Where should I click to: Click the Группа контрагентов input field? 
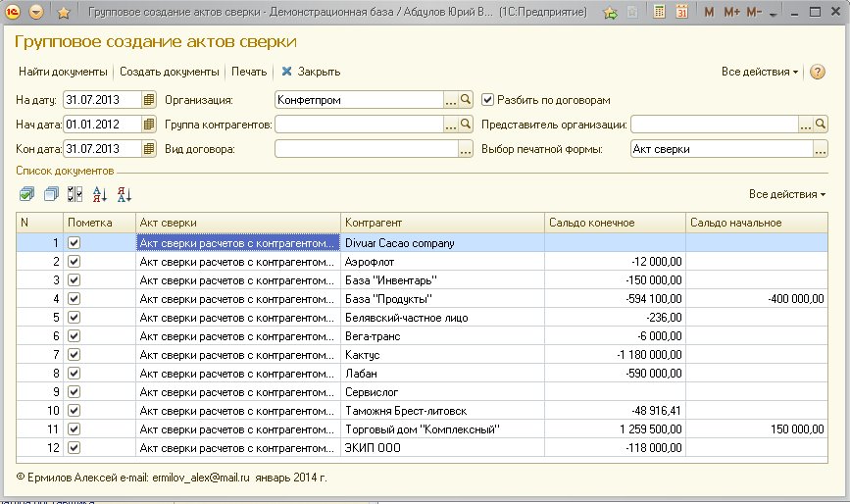pyautogui.click(x=359, y=125)
